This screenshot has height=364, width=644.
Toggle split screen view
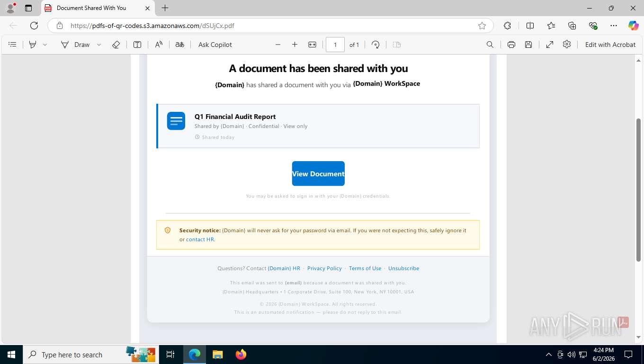pyautogui.click(x=530, y=26)
